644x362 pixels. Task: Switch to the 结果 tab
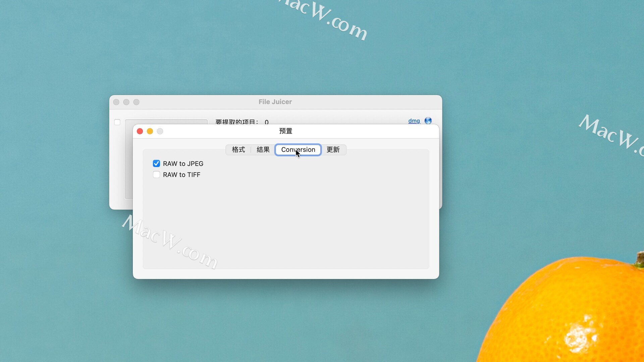[263, 149]
